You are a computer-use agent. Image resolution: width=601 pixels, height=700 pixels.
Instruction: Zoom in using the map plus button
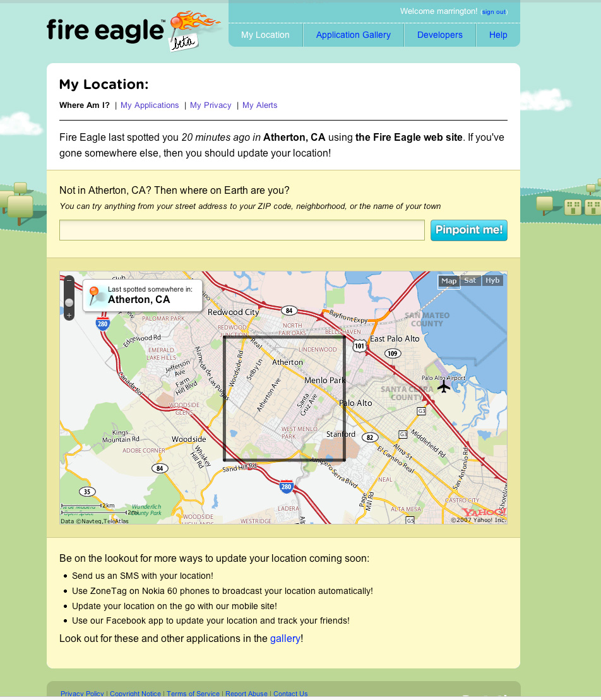[69, 315]
